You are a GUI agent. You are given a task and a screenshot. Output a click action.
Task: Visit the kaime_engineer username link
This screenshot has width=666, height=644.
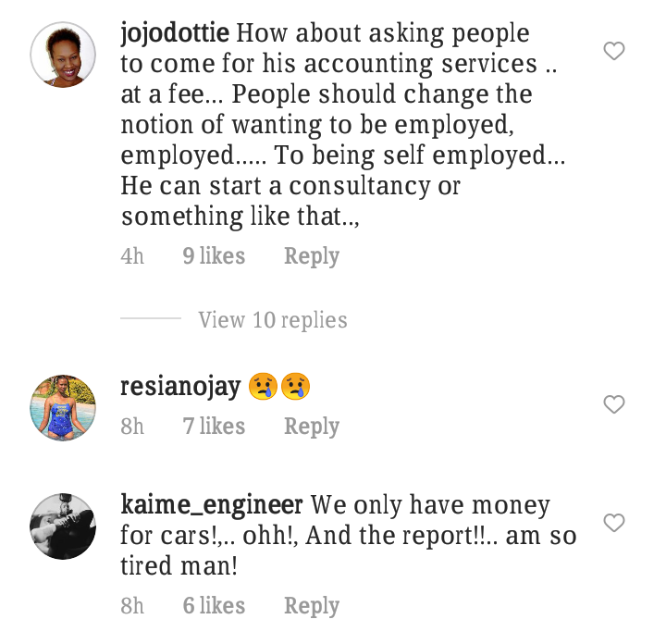(x=212, y=505)
